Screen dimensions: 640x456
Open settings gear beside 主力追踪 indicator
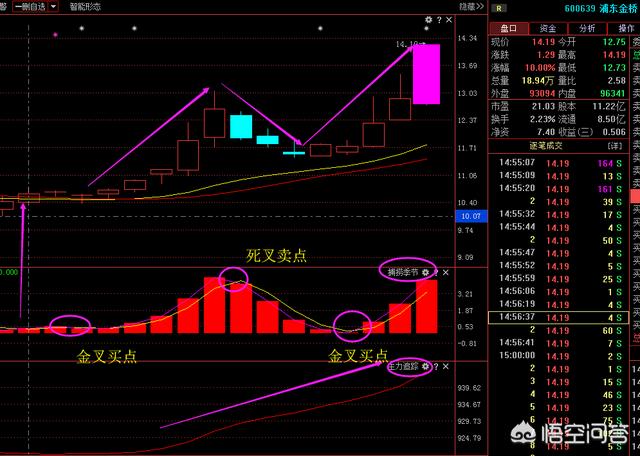click(x=425, y=367)
